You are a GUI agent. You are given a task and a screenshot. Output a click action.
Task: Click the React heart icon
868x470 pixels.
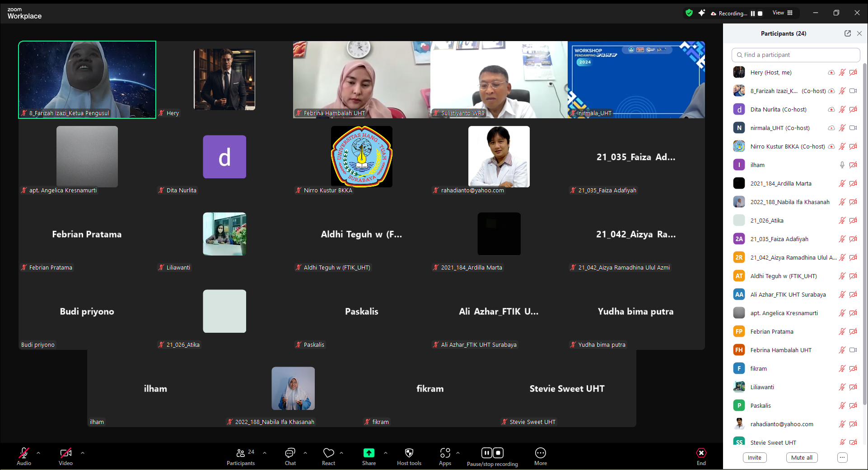[x=328, y=453]
